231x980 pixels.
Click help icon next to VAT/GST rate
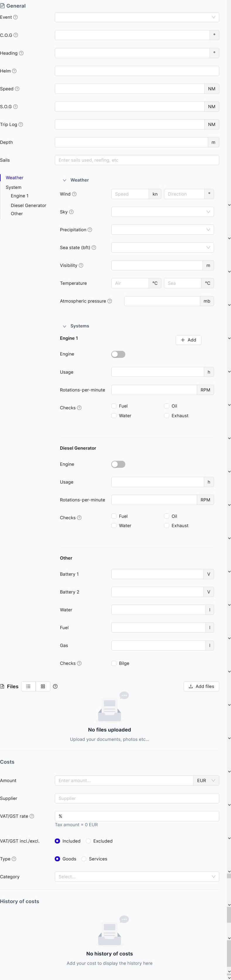click(32, 816)
